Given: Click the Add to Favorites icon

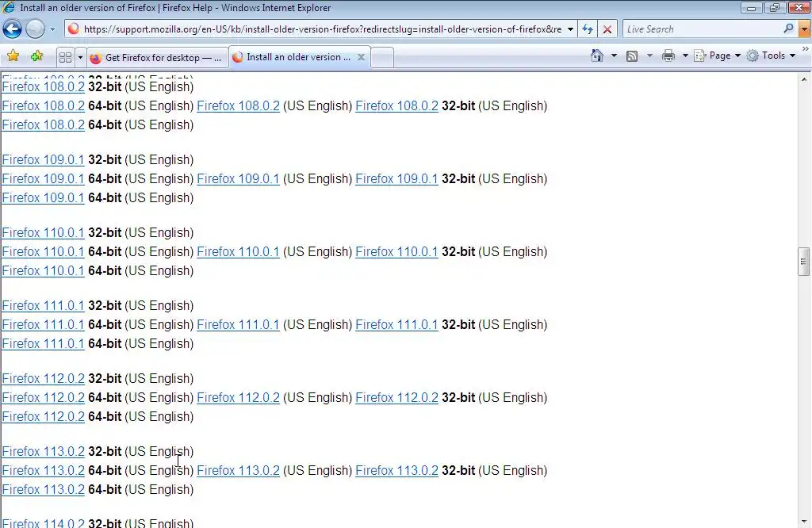Looking at the screenshot, I should tap(36, 56).
